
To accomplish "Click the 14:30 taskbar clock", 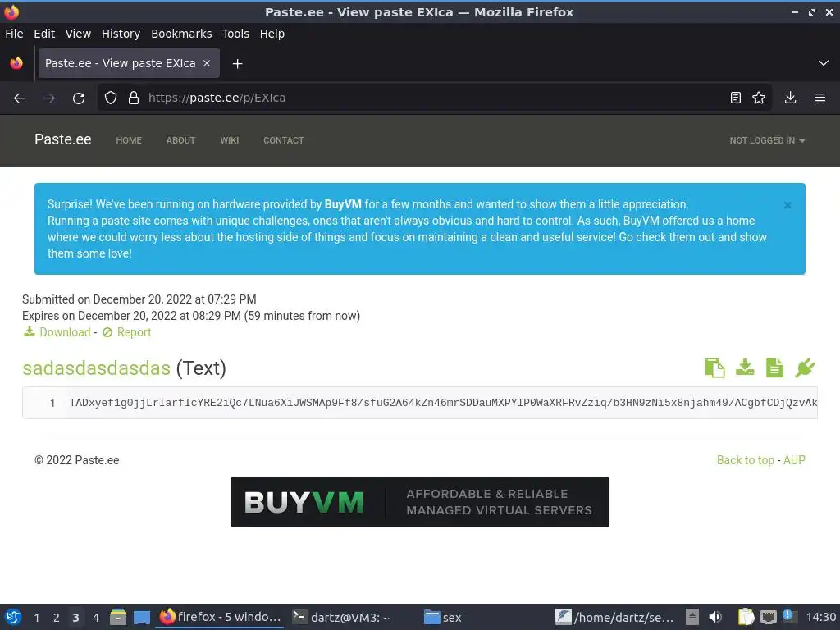I will [x=820, y=617].
